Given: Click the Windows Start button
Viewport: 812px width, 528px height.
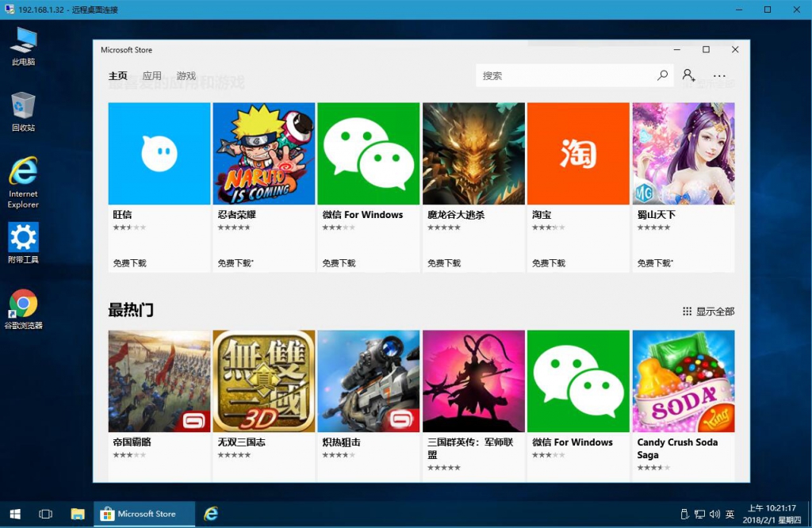Looking at the screenshot, I should click(x=15, y=514).
